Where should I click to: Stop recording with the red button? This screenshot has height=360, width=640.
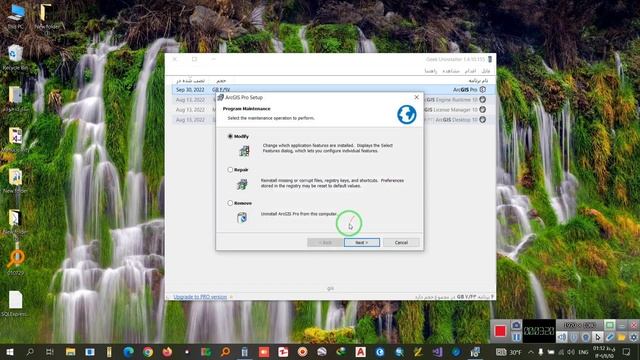coord(500,331)
